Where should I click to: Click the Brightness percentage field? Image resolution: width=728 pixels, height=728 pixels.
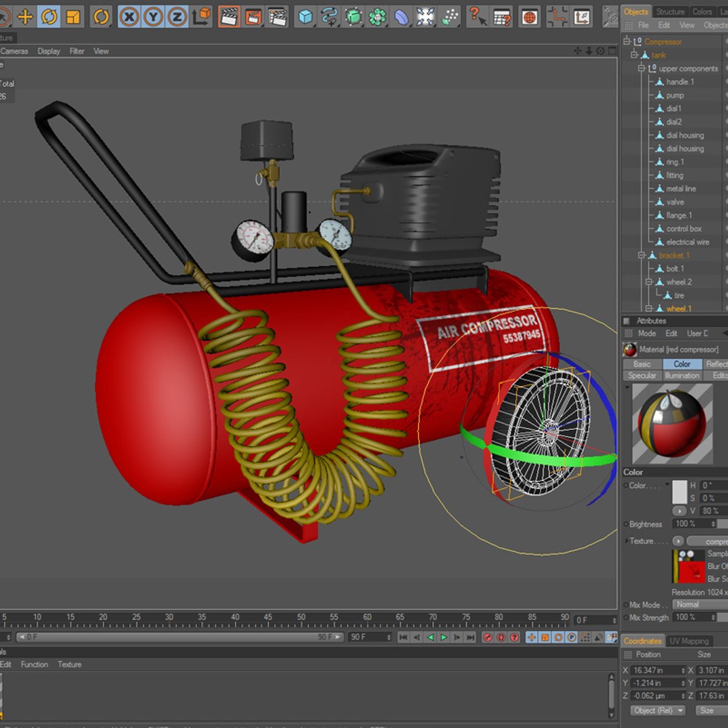coord(694,524)
